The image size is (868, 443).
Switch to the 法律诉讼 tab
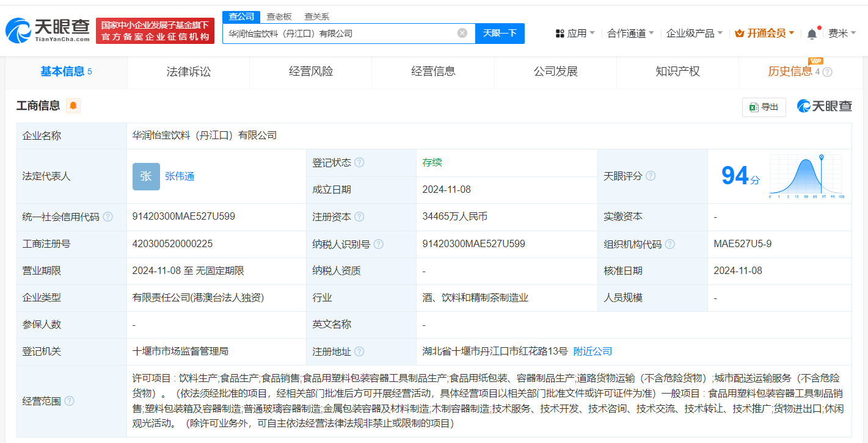point(188,71)
